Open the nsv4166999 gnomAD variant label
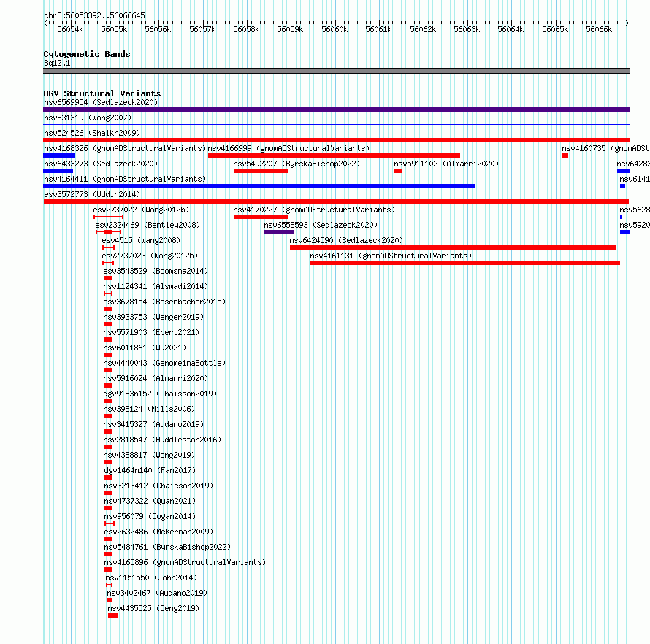Image resolution: width=650 pixels, height=644 pixels. point(288,148)
